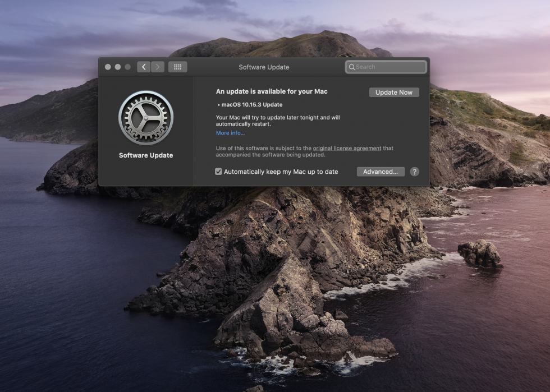The image size is (550, 392).
Task: Go forward using the right chevron button
Action: 158,67
